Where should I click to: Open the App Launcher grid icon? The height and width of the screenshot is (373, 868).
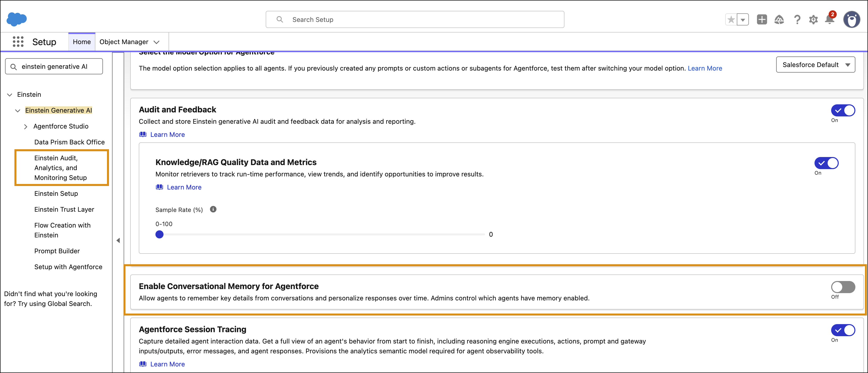point(18,42)
